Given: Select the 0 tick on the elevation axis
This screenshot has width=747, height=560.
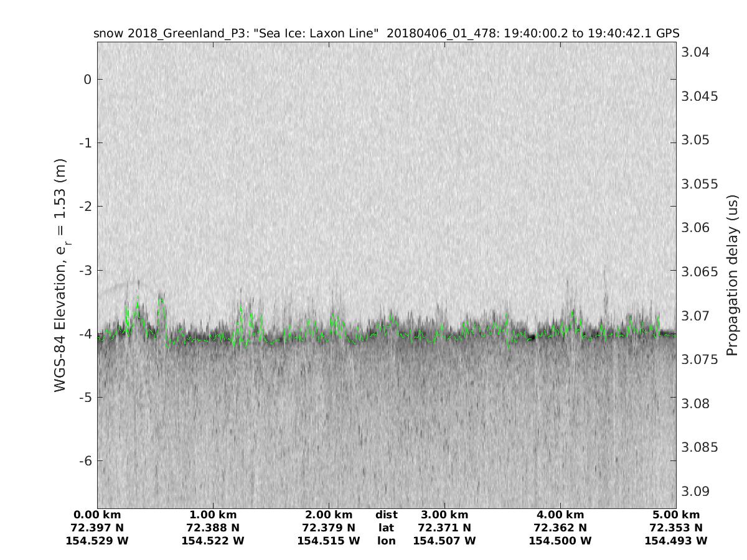Looking at the screenshot, I should point(88,79).
